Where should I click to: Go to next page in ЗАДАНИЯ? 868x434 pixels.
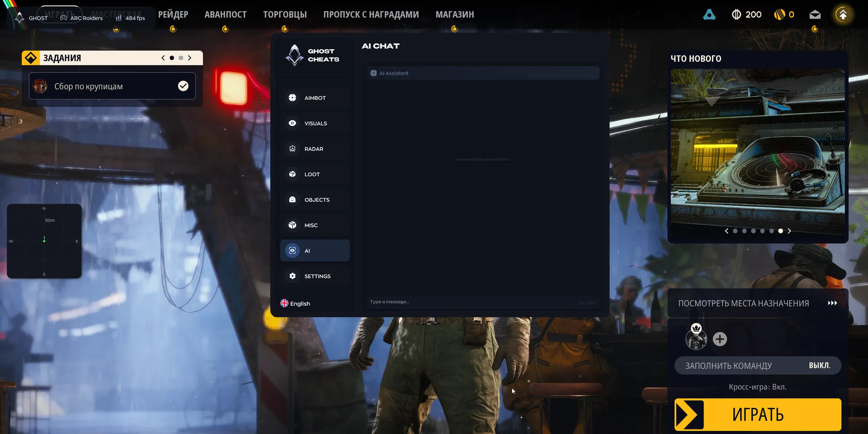tap(189, 58)
